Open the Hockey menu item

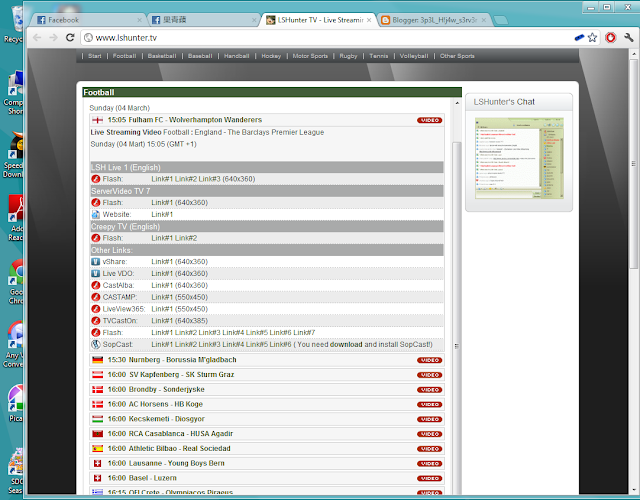[271, 56]
